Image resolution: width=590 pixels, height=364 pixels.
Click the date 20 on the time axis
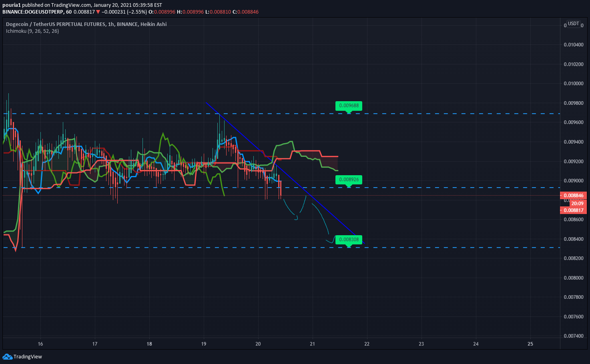[x=258, y=344]
